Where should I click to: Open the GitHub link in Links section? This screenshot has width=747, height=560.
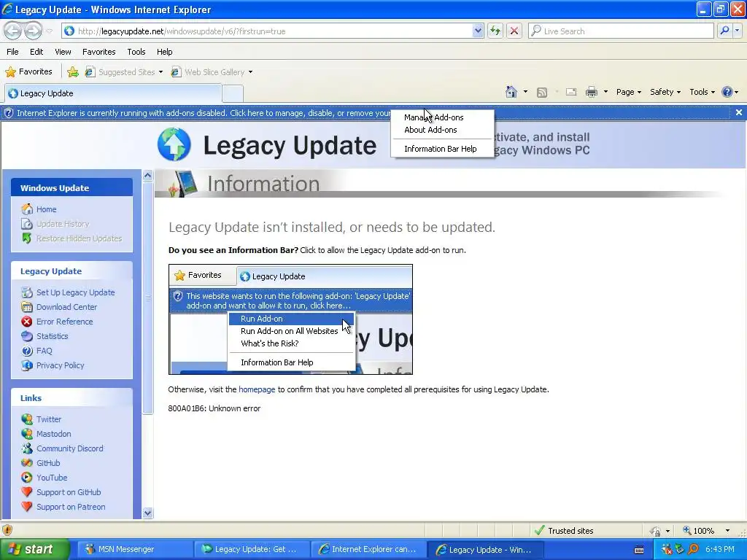coord(49,463)
